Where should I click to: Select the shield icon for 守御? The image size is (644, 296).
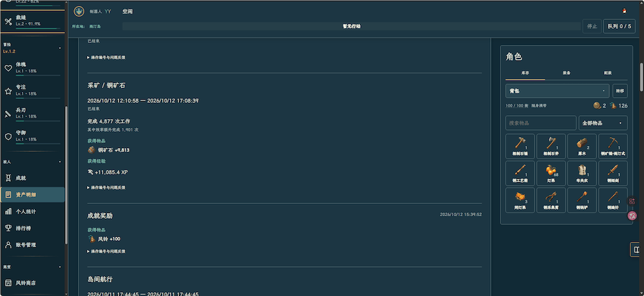click(x=8, y=136)
